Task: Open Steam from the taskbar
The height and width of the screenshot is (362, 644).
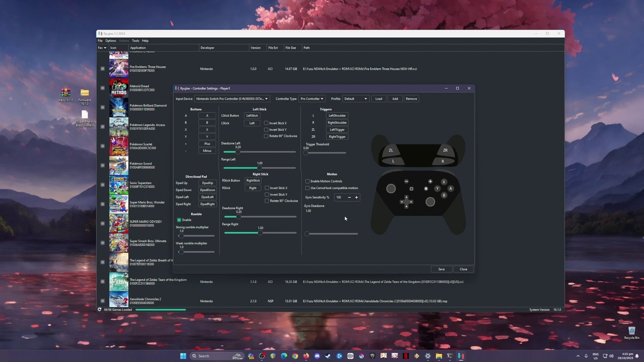Action: [328, 356]
